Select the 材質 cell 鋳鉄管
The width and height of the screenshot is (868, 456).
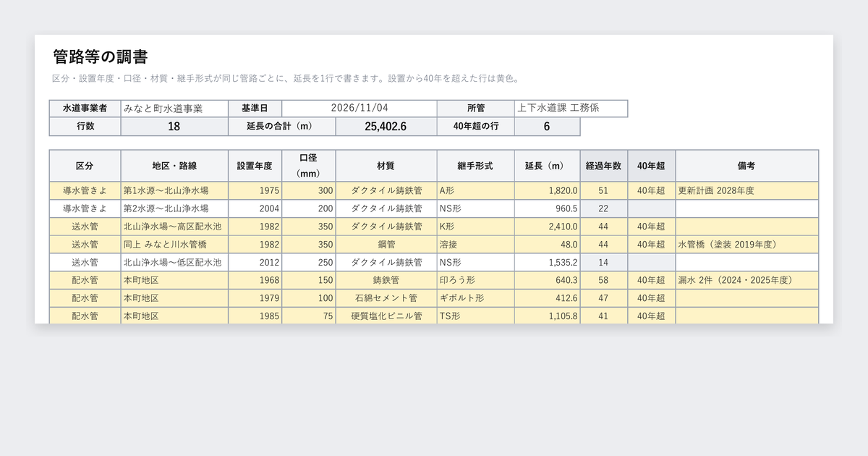[386, 280]
